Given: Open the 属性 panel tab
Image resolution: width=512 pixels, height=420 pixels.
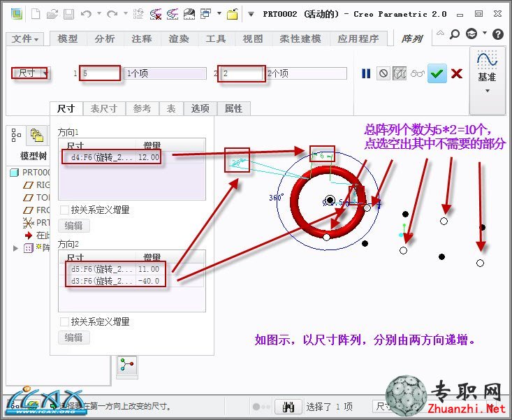Looking at the screenshot, I should 233,108.
